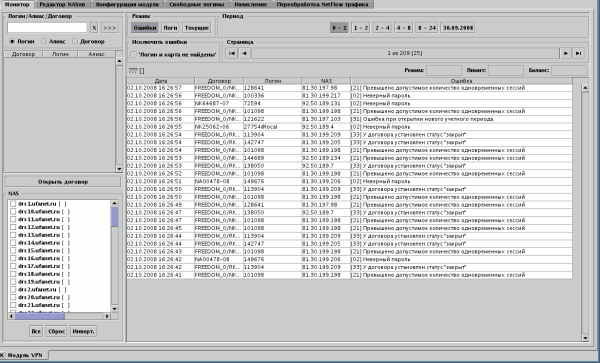This screenshot has height=363, width=600.
Task: Click NAS list scroll right arrow
Action: coord(107,316)
